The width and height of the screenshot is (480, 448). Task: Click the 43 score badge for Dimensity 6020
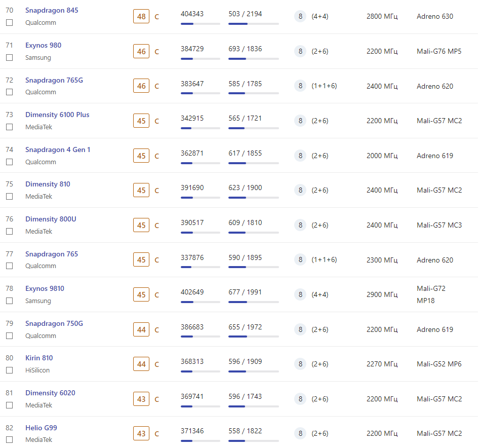click(x=141, y=399)
